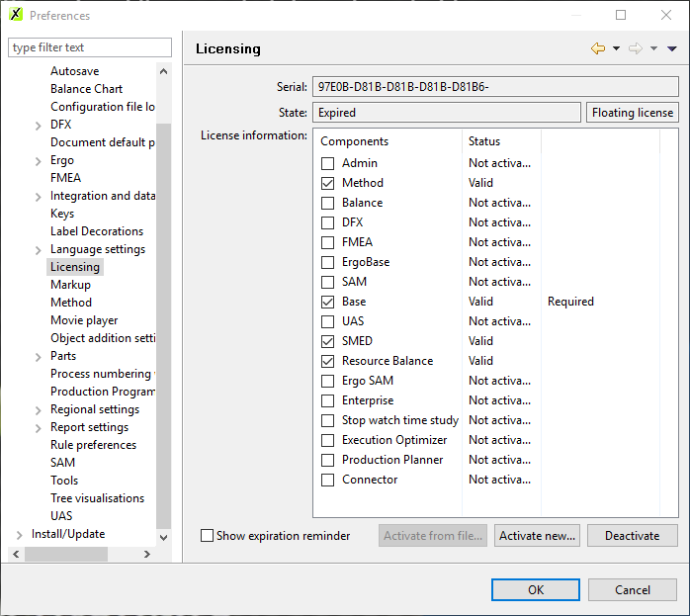This screenshot has height=616, width=690.
Task: Open the Balance Chart preferences page
Action: [86, 89]
